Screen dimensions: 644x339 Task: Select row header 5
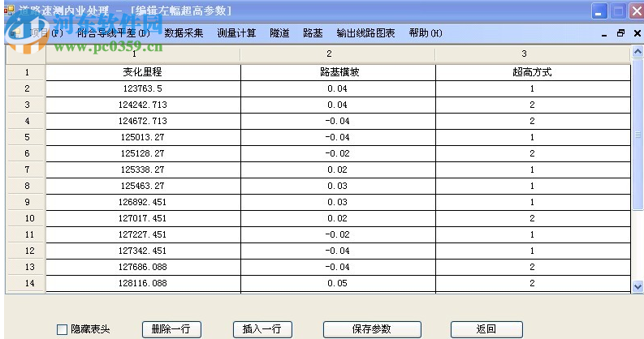pyautogui.click(x=26, y=137)
